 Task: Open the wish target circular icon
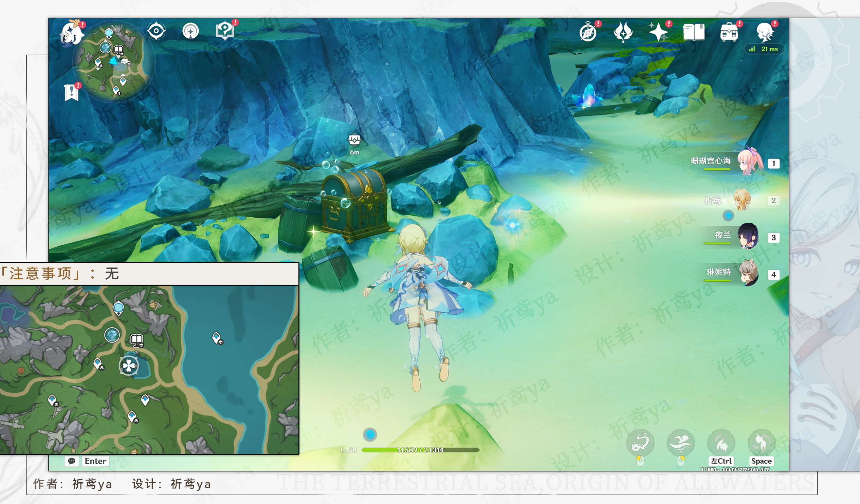[x=190, y=31]
